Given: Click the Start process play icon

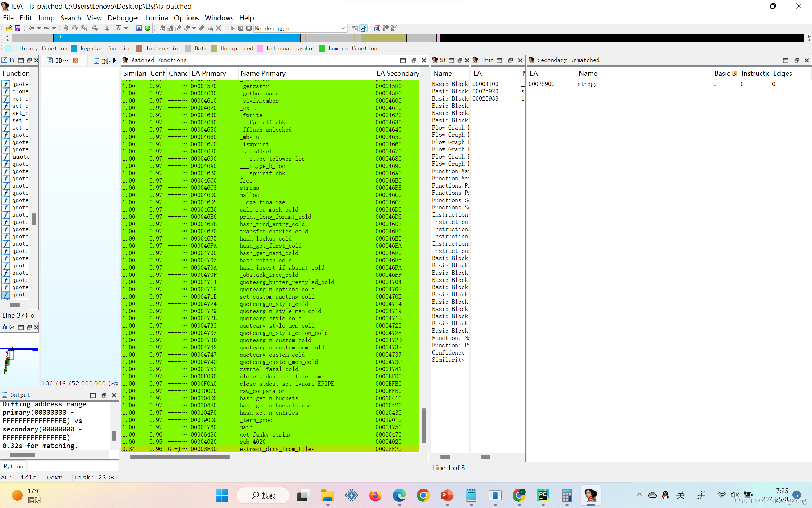Looking at the screenshot, I should (x=232, y=28).
